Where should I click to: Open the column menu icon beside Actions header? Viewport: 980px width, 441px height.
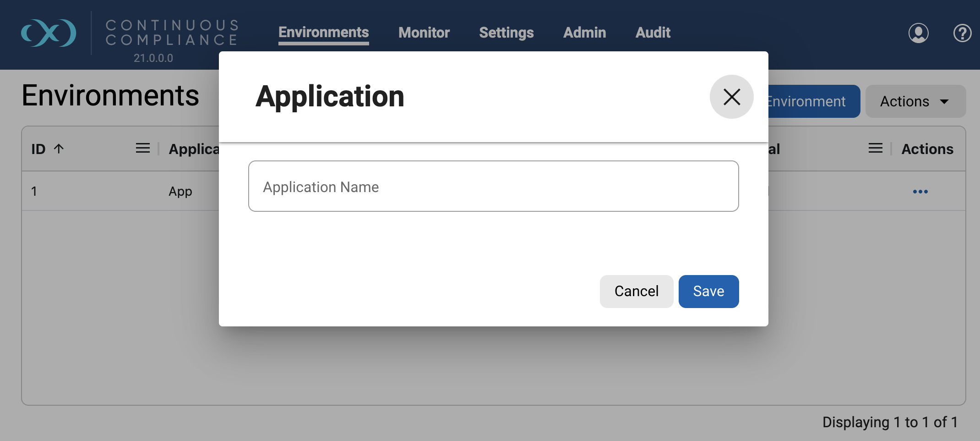point(875,148)
